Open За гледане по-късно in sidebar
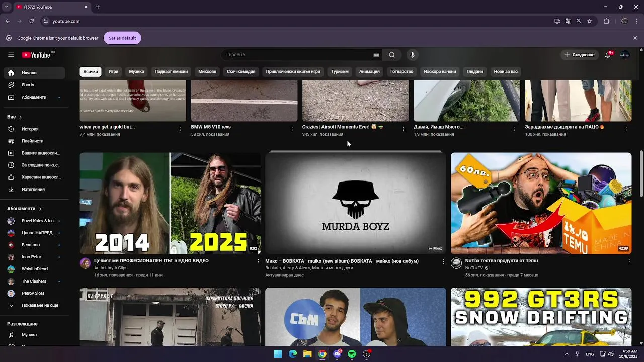 click(x=34, y=165)
